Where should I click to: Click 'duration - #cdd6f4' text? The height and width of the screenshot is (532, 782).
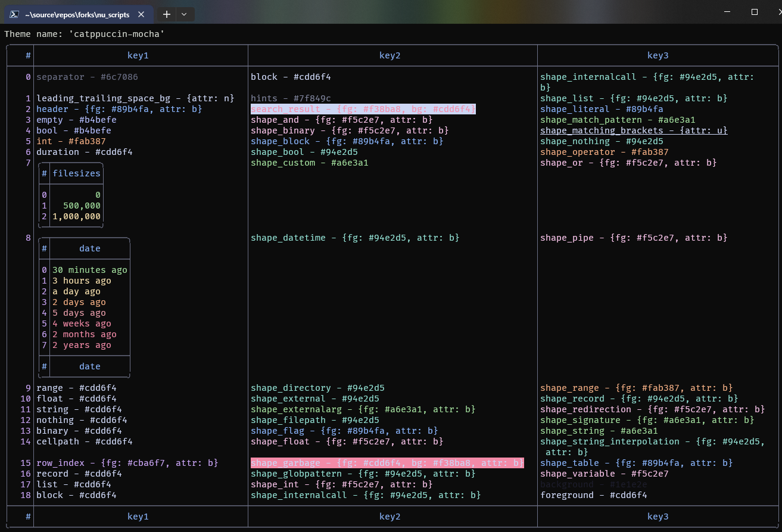pos(85,152)
